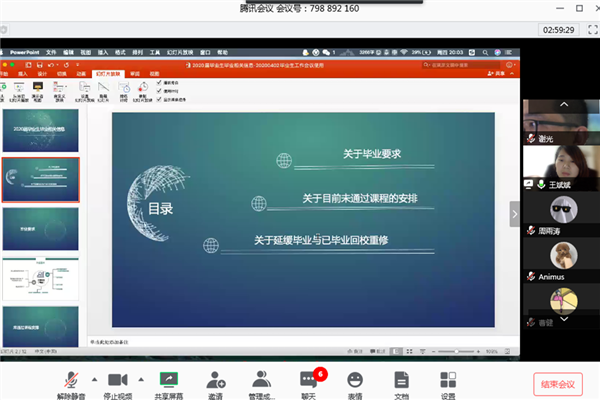Open the 邀请 invite icon
Image resolution: width=600 pixels, height=400 pixels.
point(216,380)
